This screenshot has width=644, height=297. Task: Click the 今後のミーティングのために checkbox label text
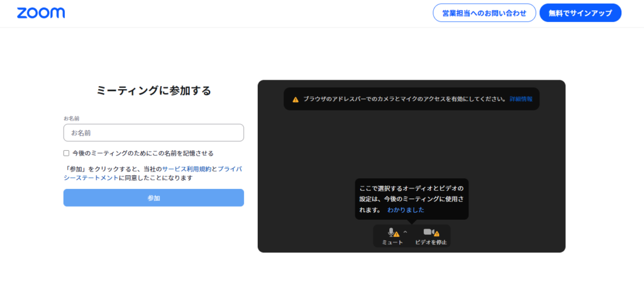point(143,153)
